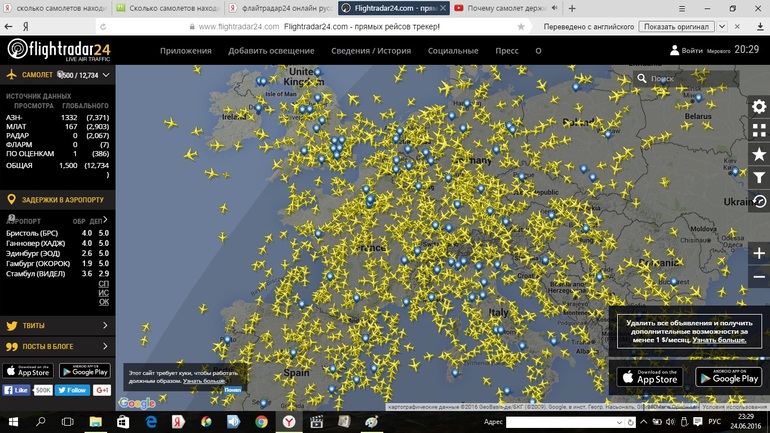Open bookmarks star icon on map
The height and width of the screenshot is (433, 770).
759,155
